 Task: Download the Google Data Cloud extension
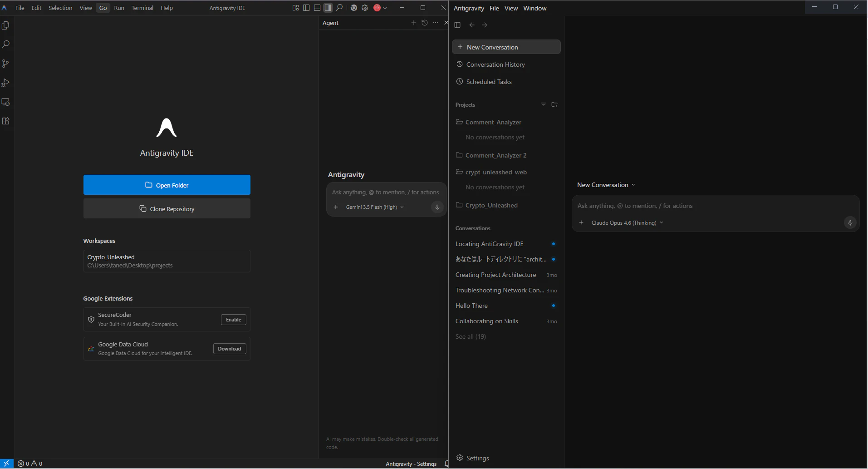pos(230,349)
